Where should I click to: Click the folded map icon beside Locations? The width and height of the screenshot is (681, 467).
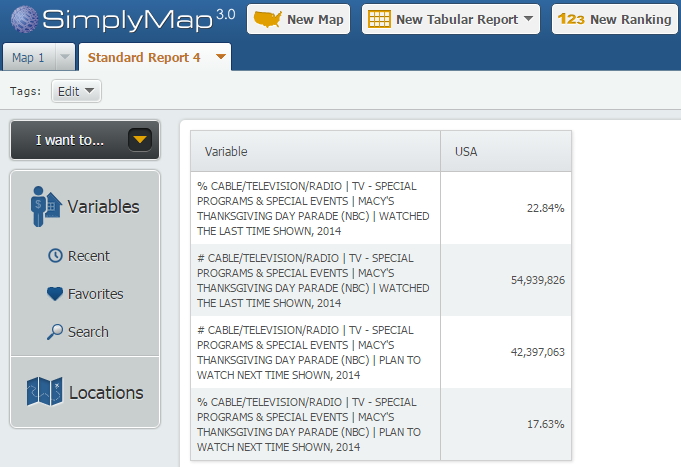44,391
